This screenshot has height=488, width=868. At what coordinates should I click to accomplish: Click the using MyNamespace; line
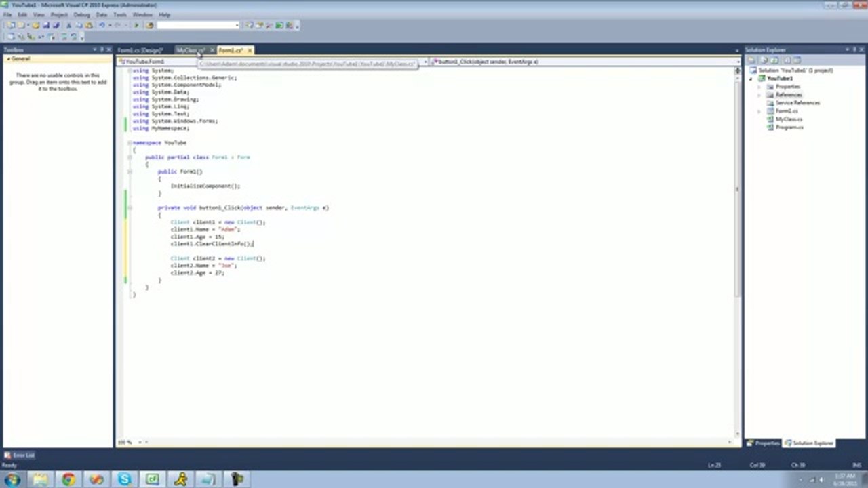(x=161, y=129)
